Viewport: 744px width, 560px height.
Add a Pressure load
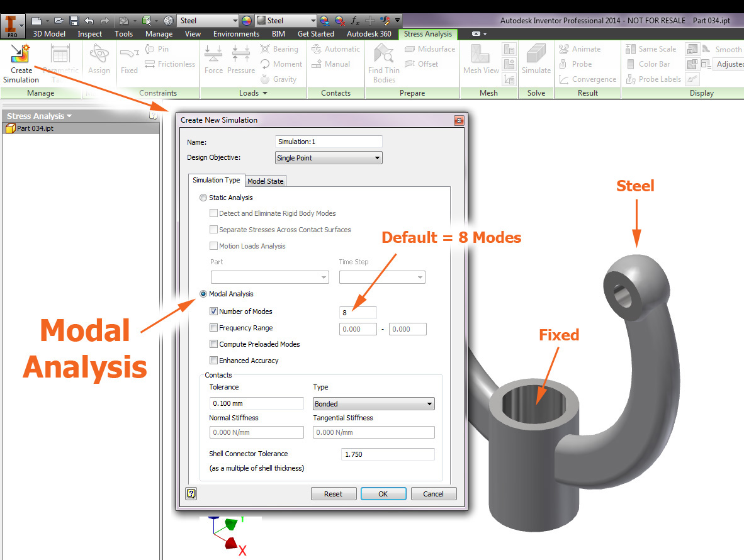click(x=241, y=59)
